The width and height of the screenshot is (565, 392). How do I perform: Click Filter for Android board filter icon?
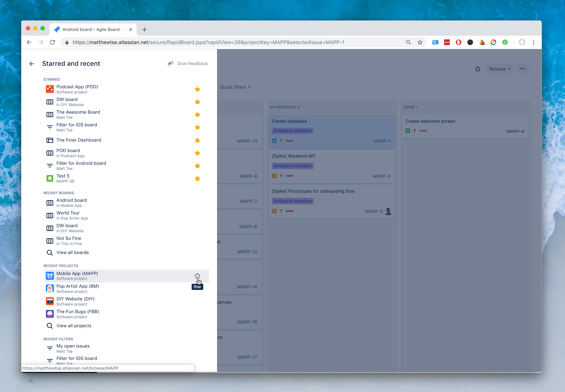coord(50,166)
